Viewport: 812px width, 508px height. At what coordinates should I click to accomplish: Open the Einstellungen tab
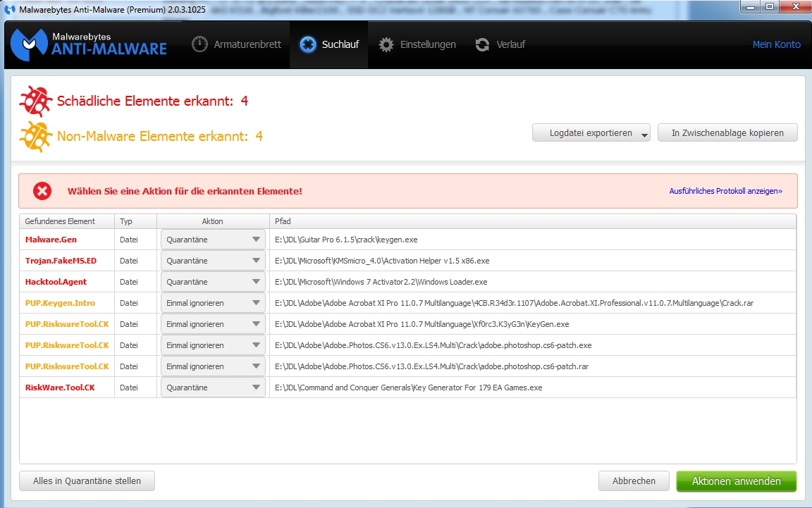(417, 44)
